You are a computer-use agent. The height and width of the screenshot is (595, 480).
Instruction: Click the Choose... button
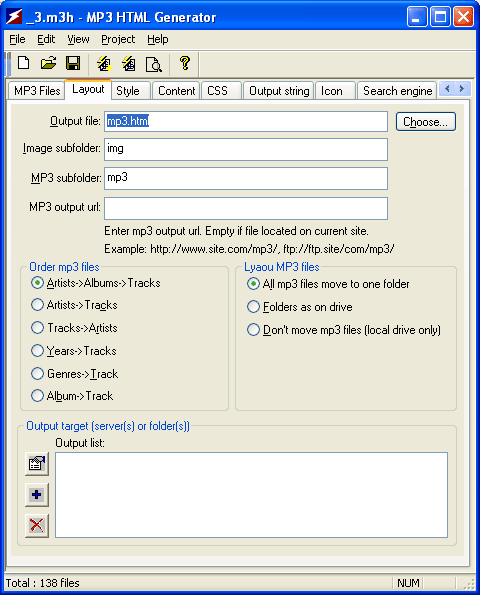pos(426,122)
